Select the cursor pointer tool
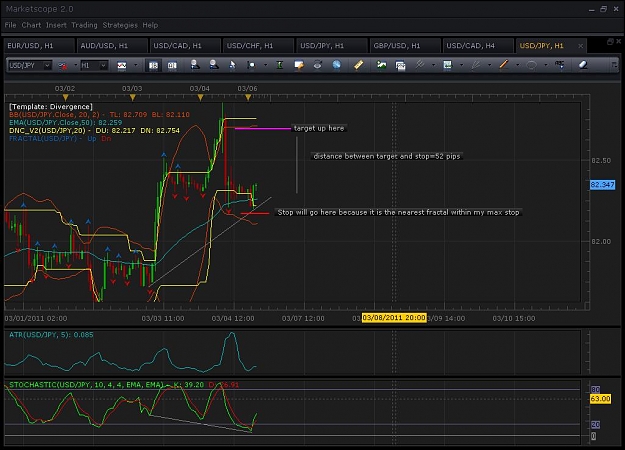This screenshot has height=450, width=625. [x=232, y=65]
